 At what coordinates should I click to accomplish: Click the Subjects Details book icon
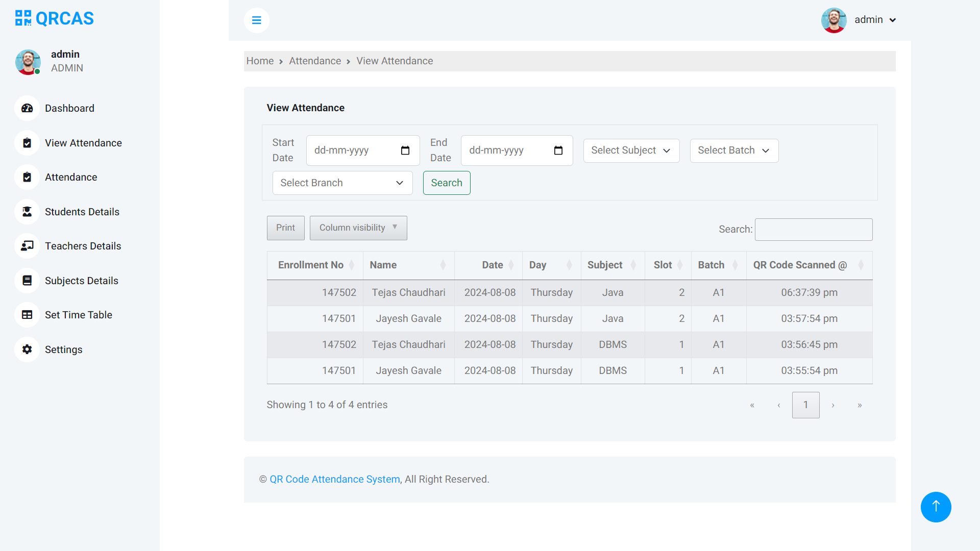(27, 281)
